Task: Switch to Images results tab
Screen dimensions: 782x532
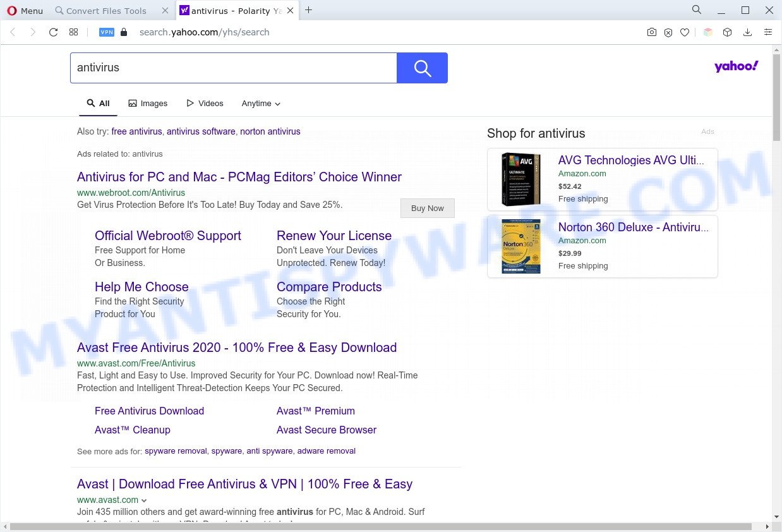Action: coord(148,104)
